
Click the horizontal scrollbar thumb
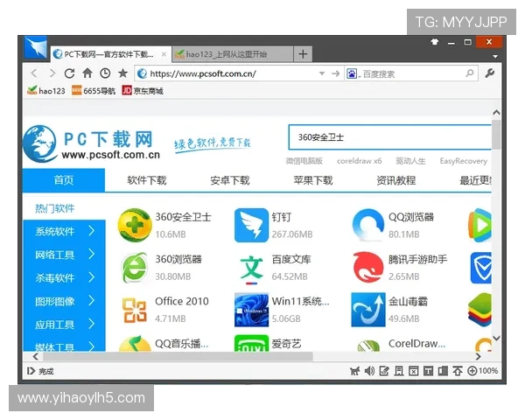[x=178, y=356]
